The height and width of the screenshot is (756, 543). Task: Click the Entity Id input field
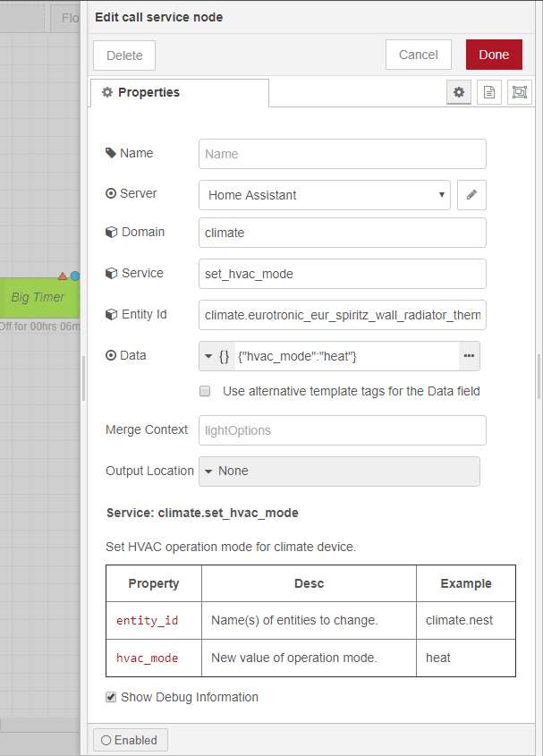(x=342, y=315)
